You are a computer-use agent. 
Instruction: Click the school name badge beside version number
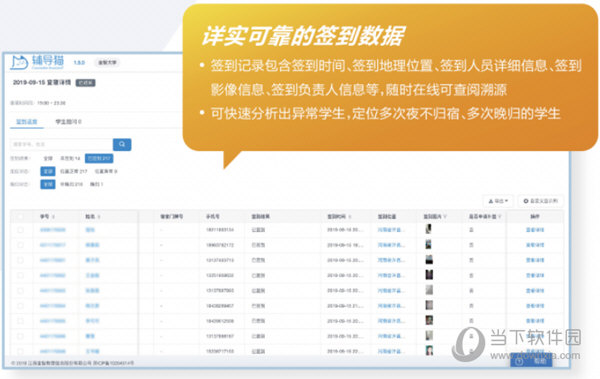[107, 62]
